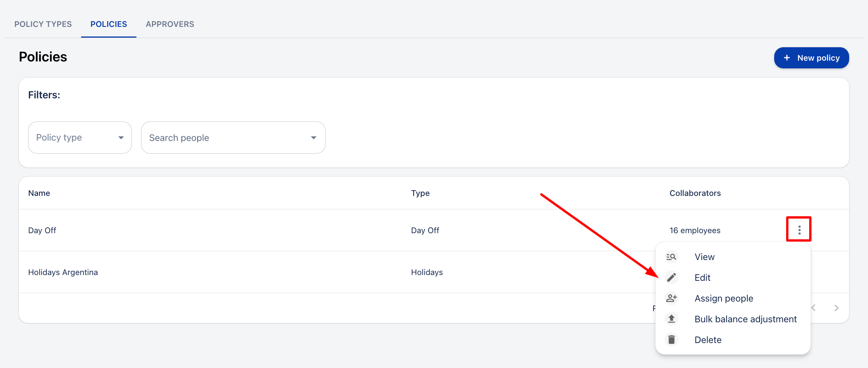Choose Delete from the policy menu
868x368 pixels.
(x=708, y=340)
